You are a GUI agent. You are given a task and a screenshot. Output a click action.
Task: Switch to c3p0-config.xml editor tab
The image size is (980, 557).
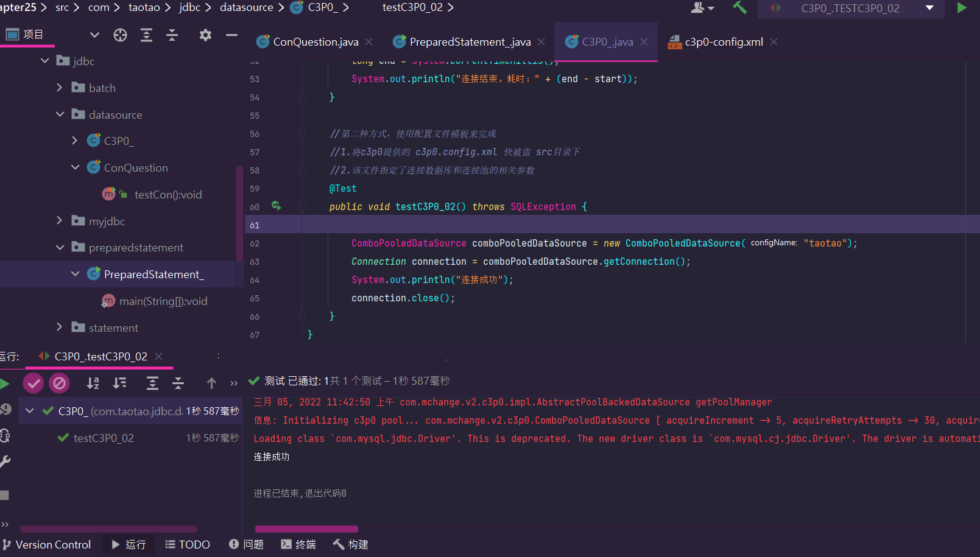point(724,42)
